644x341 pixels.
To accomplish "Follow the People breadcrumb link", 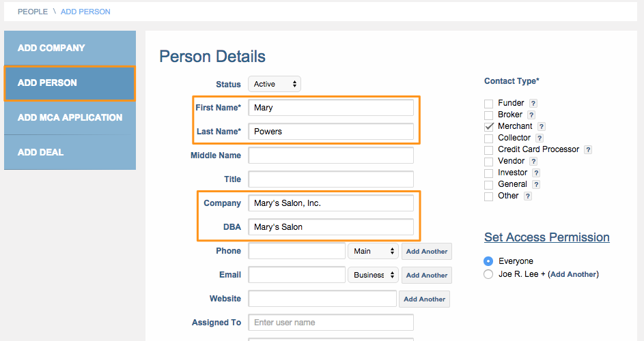I will [x=33, y=12].
